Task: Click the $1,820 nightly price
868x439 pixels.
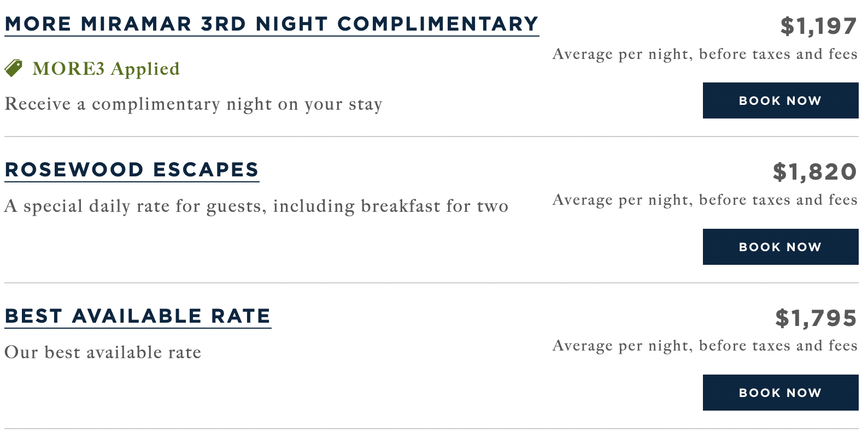Action: tap(814, 172)
